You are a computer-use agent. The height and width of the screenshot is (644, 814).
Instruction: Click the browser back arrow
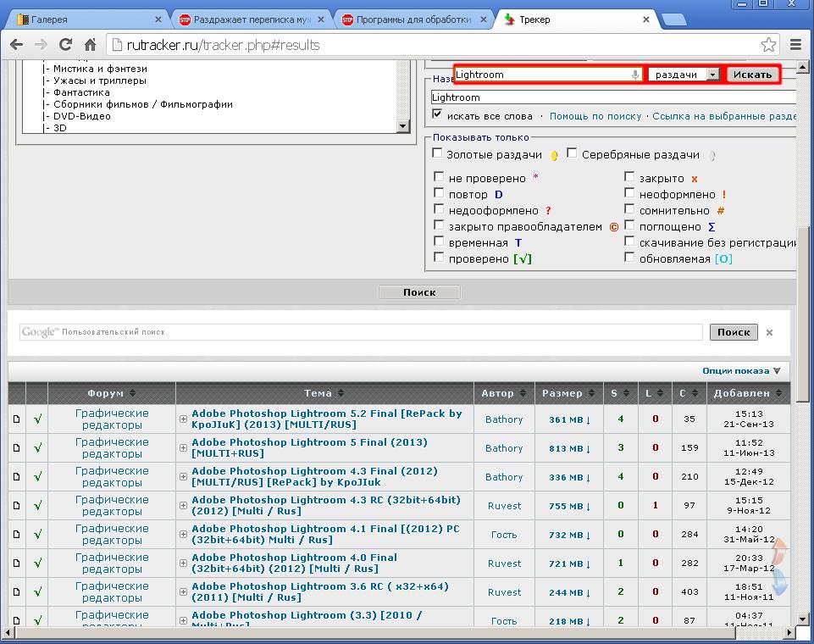16,45
